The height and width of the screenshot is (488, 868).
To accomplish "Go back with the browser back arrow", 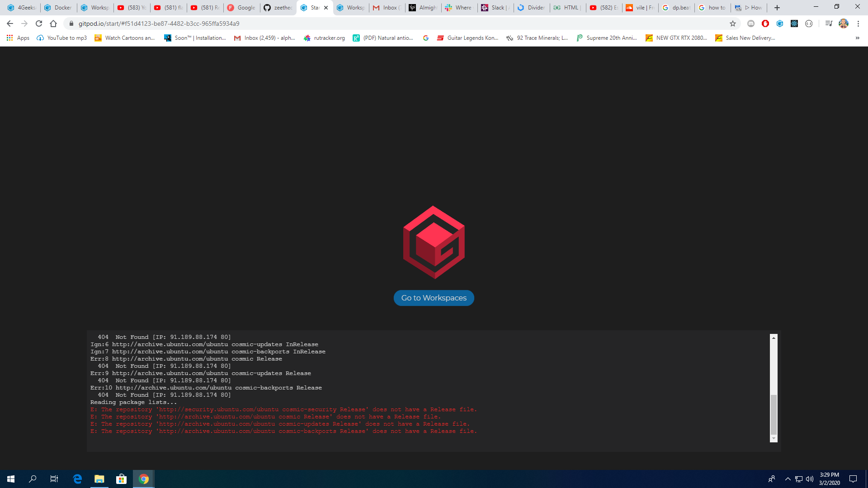I will click(10, 23).
